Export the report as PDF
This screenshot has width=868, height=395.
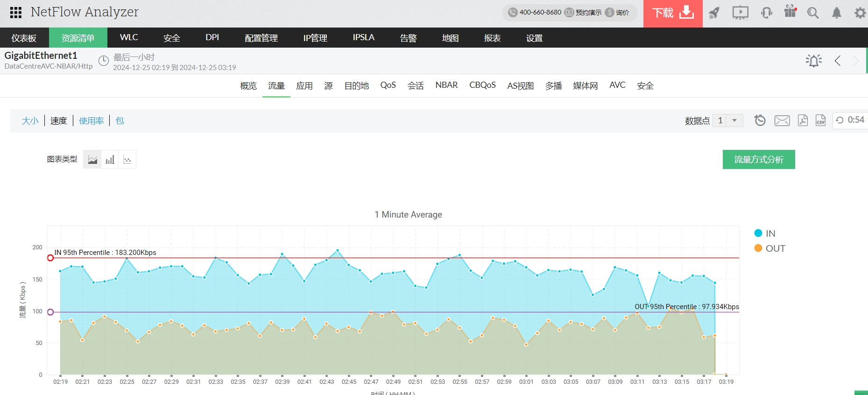(x=803, y=120)
